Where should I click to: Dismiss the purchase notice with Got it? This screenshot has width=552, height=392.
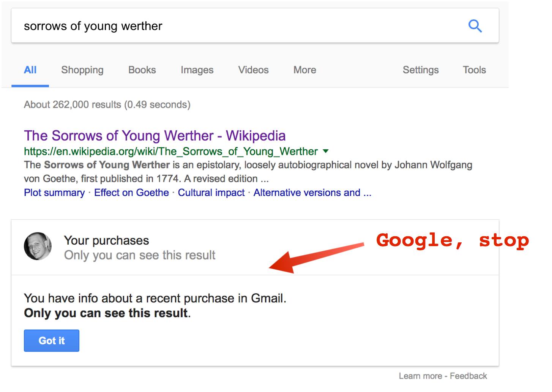click(52, 341)
